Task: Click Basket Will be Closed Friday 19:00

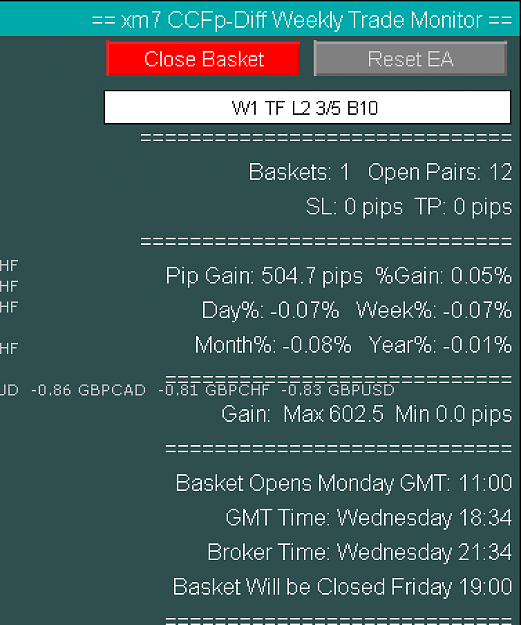Action: click(342, 587)
